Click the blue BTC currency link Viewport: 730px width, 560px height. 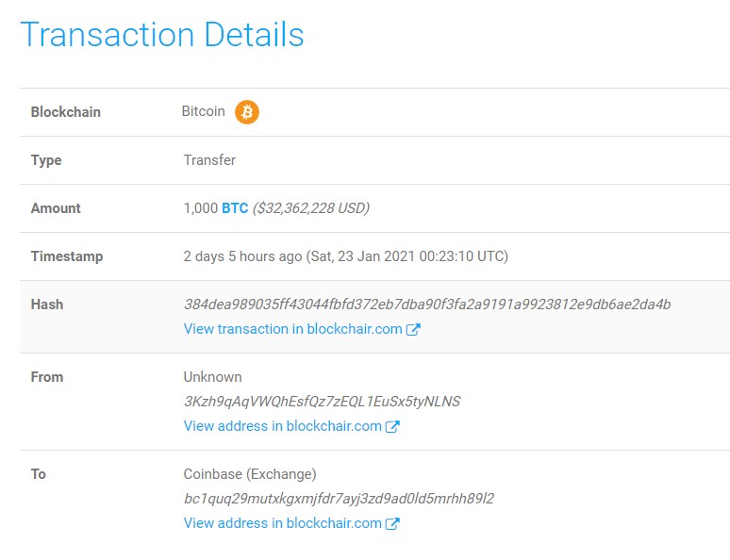(x=235, y=208)
